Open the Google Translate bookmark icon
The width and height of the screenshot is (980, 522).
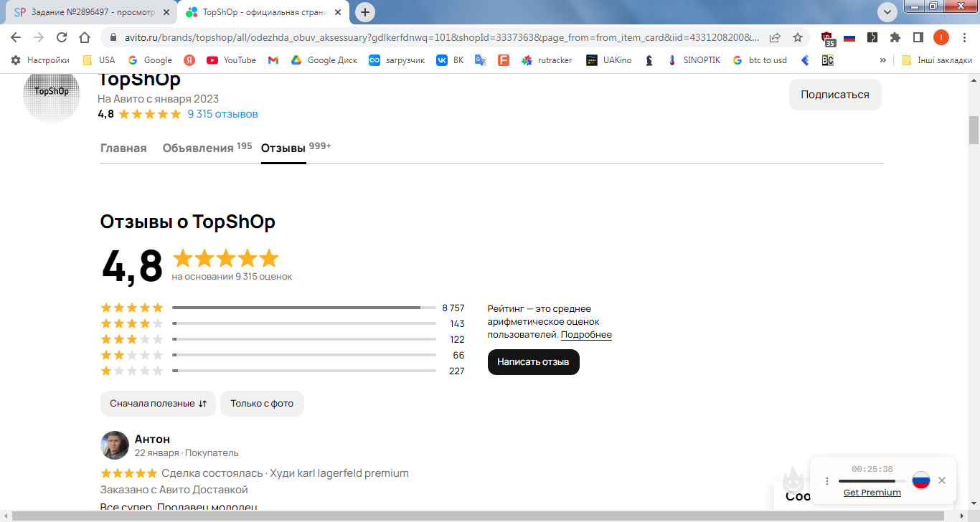coord(481,60)
